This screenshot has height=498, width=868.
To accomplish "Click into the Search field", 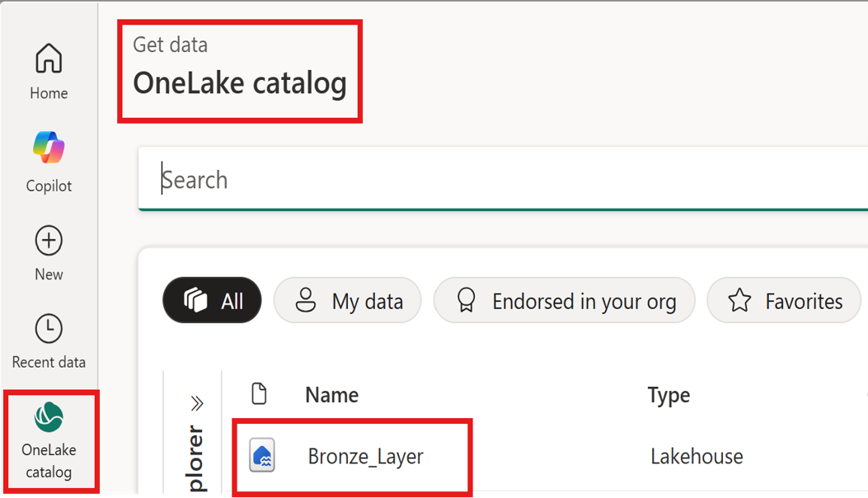I will pos(503,179).
